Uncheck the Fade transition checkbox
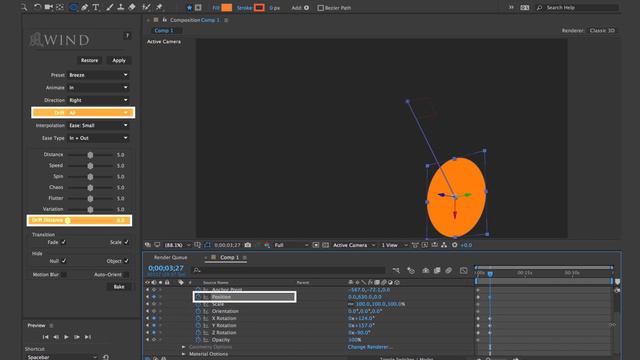Screen dimensions: 640x360 pos(64,242)
